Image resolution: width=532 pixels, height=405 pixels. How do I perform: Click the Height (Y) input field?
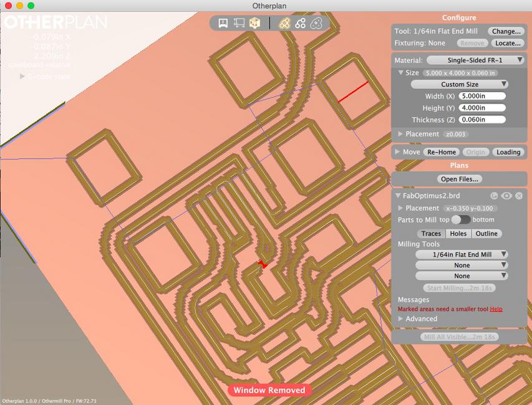[482, 108]
